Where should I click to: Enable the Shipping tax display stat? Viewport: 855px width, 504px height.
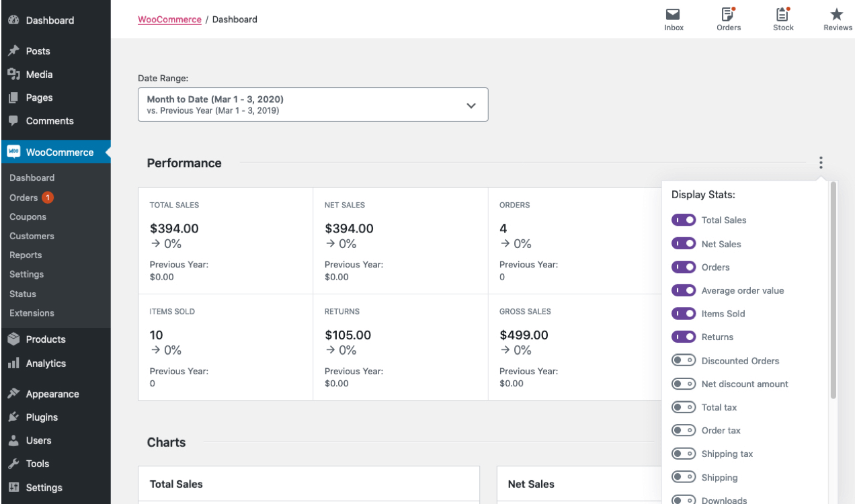tap(684, 453)
